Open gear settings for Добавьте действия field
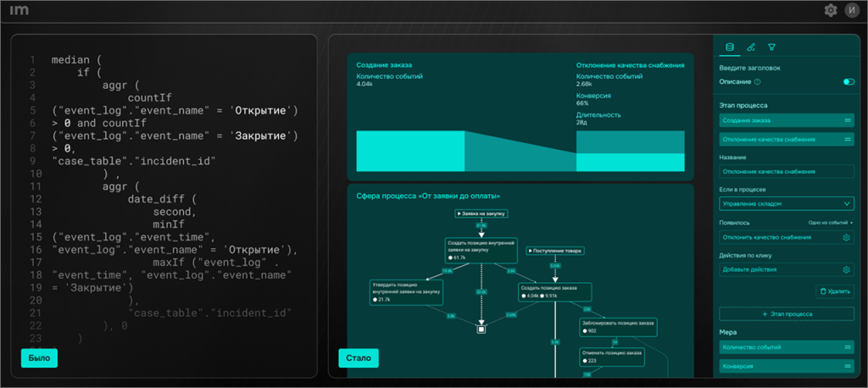This screenshot has width=868, height=388. pyautogui.click(x=846, y=269)
